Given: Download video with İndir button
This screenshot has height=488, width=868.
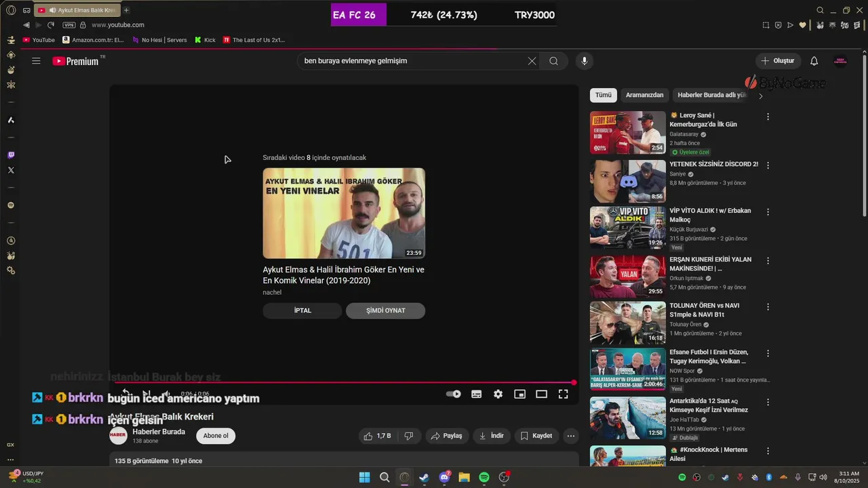Looking at the screenshot, I should click(x=492, y=436).
